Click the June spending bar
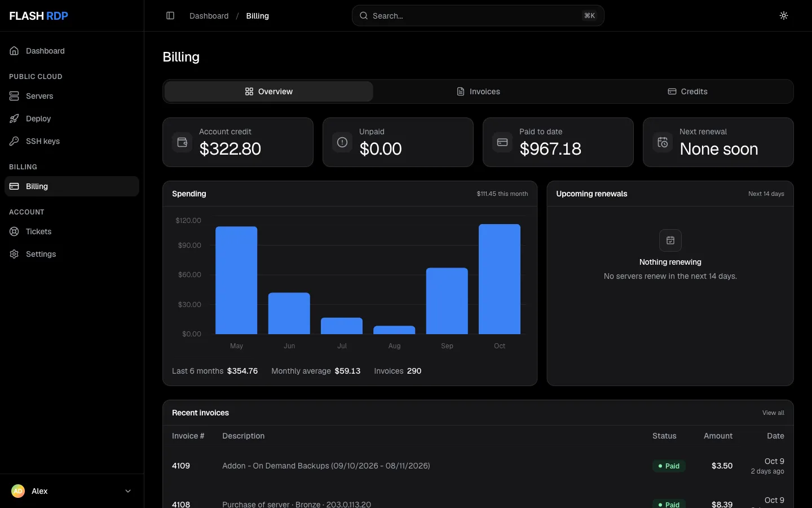Screen dimensions: 812x508 point(289,313)
